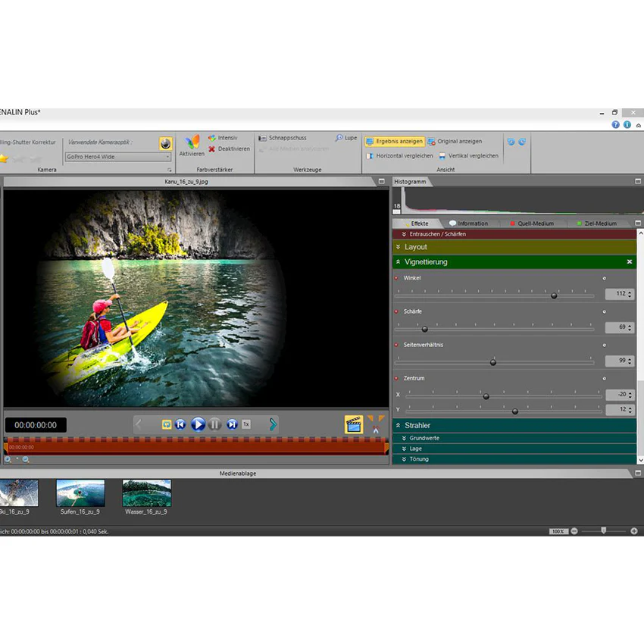The width and height of the screenshot is (644, 644).
Task: Switch to the Ziel-Medium tab
Action: 597,224
